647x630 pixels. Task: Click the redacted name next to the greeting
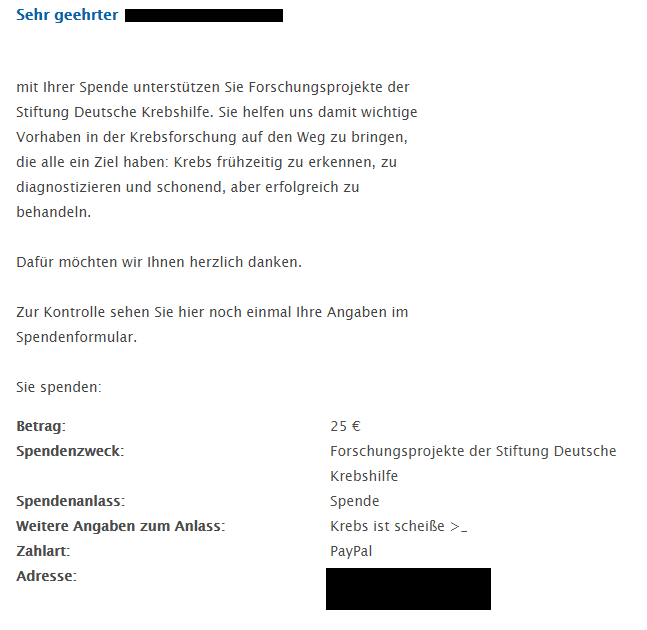tap(204, 16)
